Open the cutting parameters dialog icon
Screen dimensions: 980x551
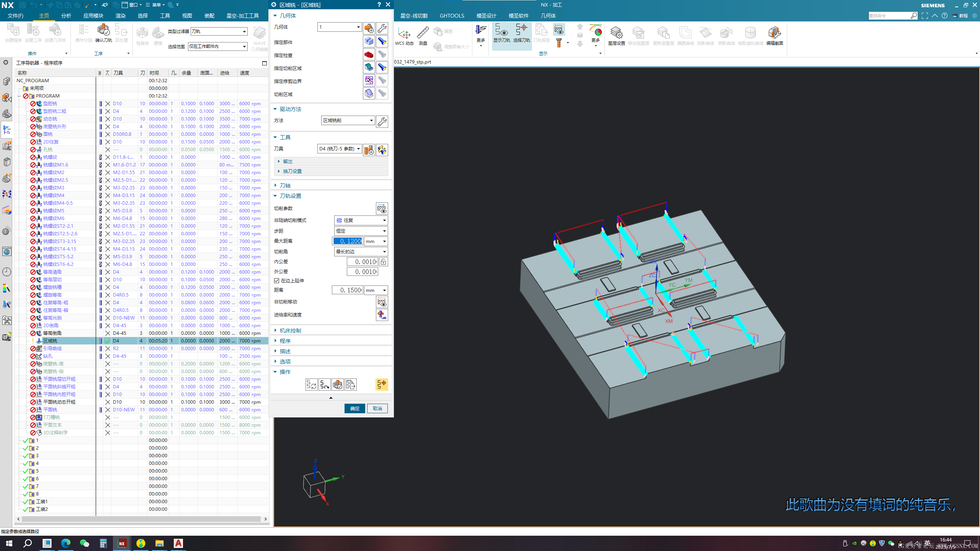(x=382, y=209)
